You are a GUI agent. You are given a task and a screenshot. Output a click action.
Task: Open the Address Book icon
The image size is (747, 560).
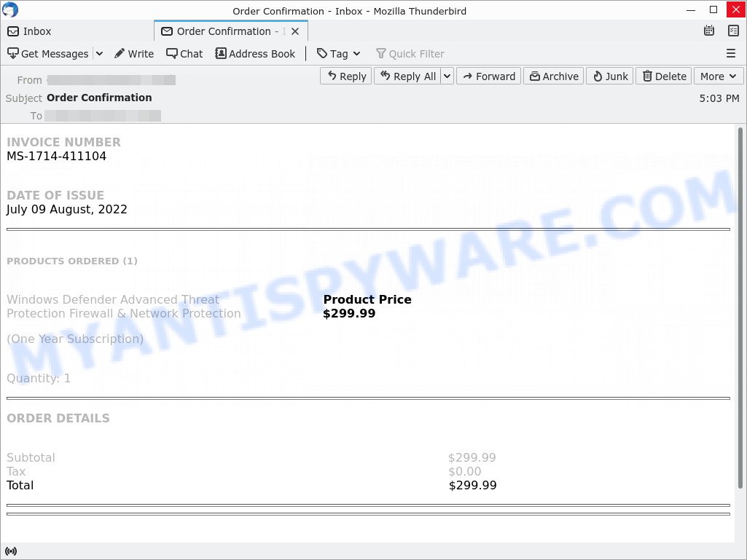(220, 53)
